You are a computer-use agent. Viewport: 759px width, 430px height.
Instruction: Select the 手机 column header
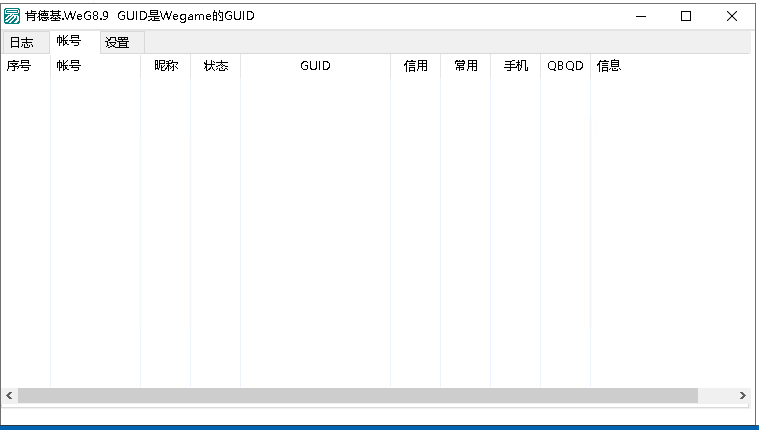point(516,66)
